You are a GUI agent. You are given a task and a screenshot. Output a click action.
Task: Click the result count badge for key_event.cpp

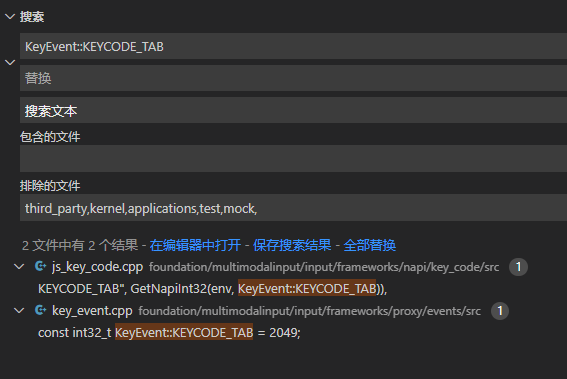coord(500,311)
